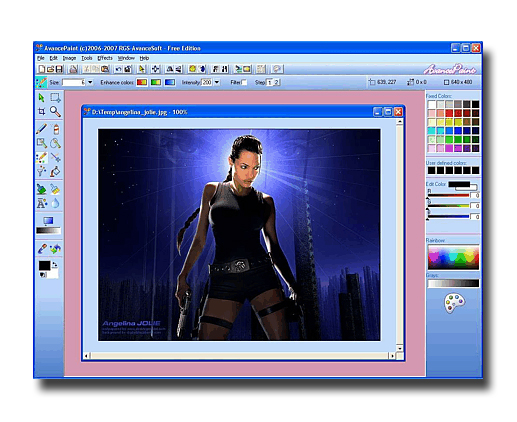Choose the blue Enhance colors button
This screenshot has height=422, width=517.
coord(170,82)
